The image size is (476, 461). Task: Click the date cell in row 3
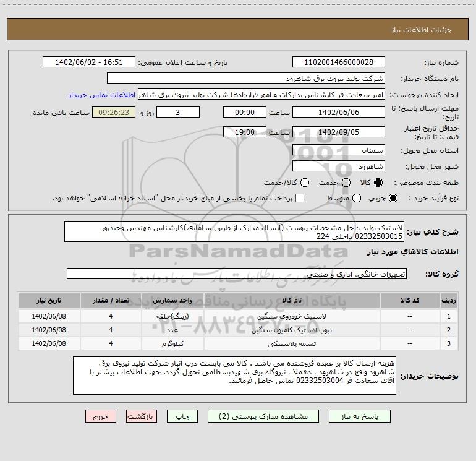pyautogui.click(x=49, y=343)
